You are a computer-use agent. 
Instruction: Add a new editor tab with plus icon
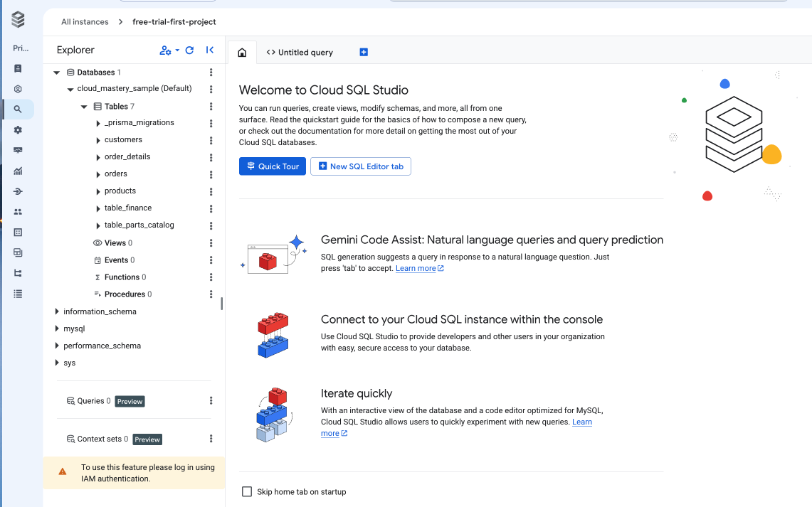(x=364, y=52)
